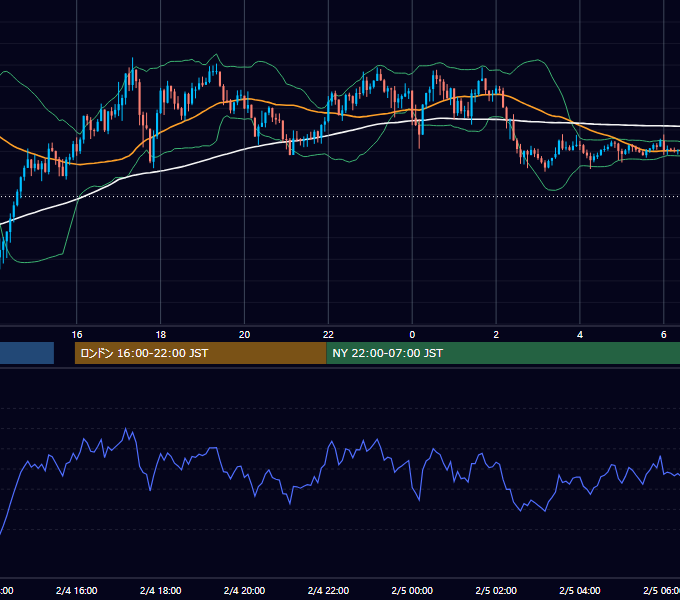This screenshot has height=600, width=680.
Task: Click the ロンドン 16:00-22:00 JST session bar
Action: (200, 353)
